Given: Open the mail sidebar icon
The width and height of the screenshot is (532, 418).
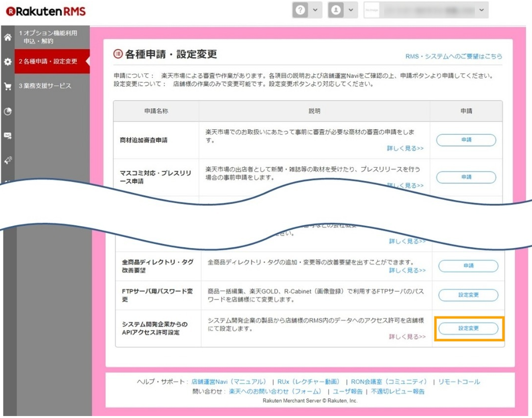Looking at the screenshot, I should click(x=7, y=136).
